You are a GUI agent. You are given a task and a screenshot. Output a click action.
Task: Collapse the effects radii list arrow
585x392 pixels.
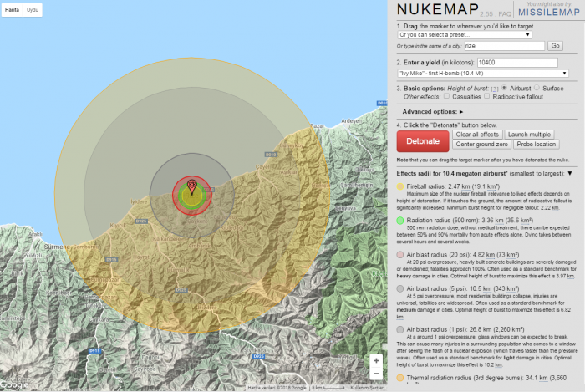[x=569, y=173]
